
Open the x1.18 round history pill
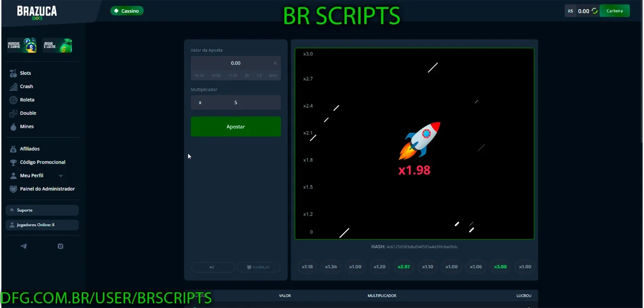point(307,267)
